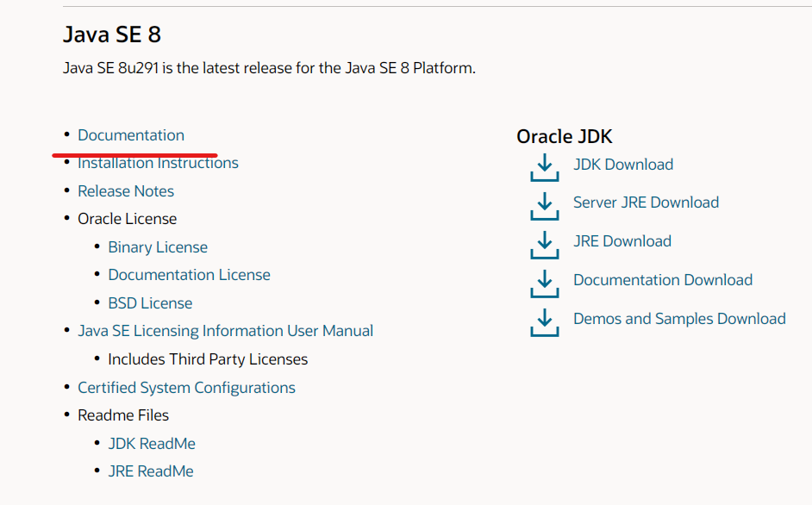Open the BSD License link

(150, 303)
